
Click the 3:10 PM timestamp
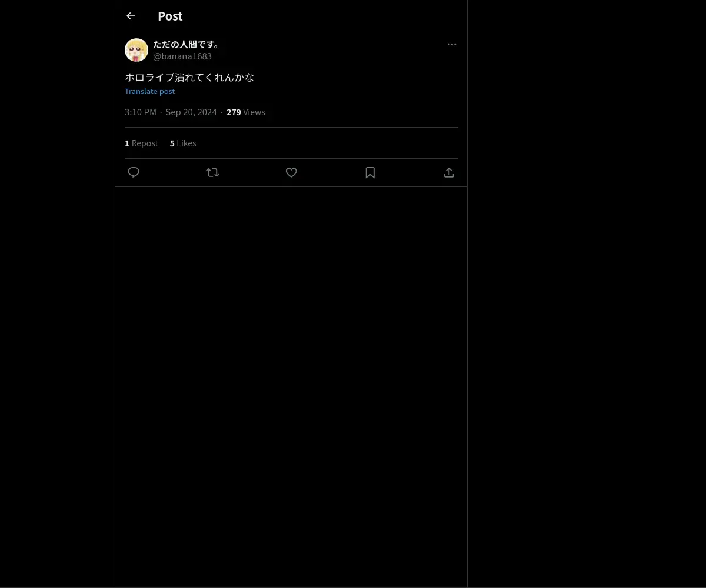[141, 112]
